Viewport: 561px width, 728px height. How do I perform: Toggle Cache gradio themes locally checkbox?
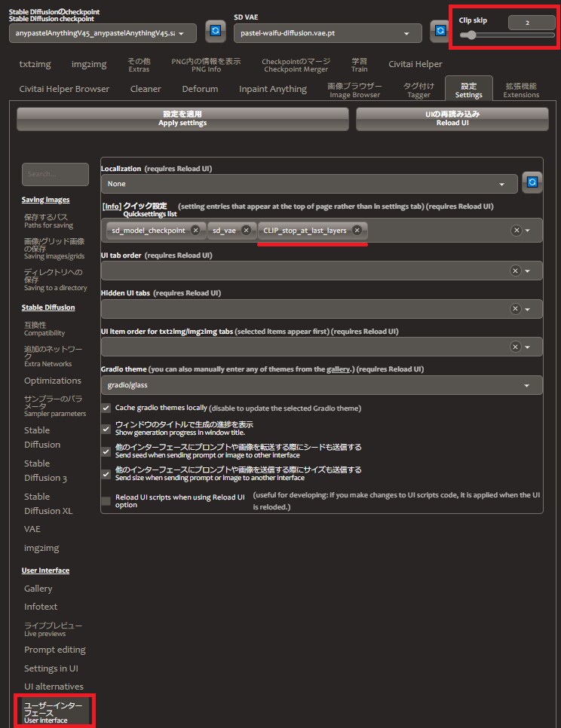click(106, 408)
